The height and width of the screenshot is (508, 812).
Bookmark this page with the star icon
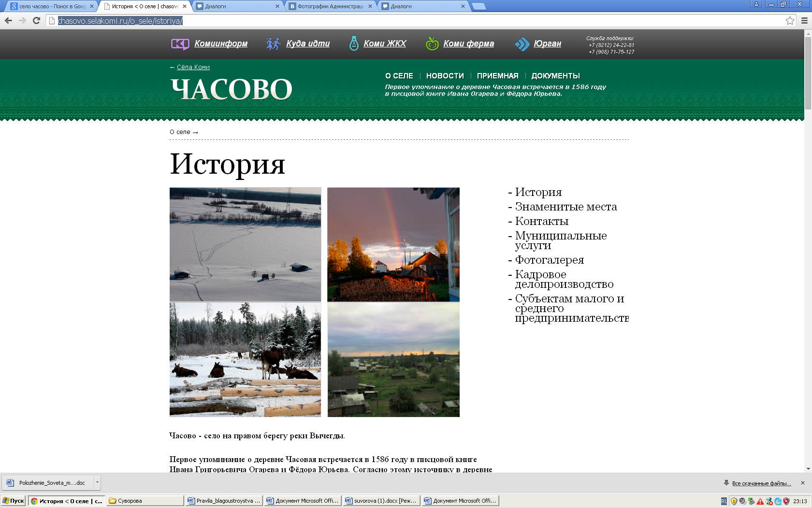790,20
